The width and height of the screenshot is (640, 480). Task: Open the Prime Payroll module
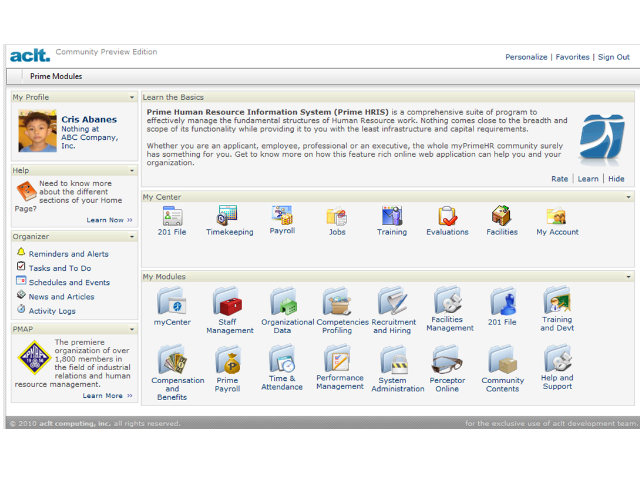pyautogui.click(x=227, y=359)
